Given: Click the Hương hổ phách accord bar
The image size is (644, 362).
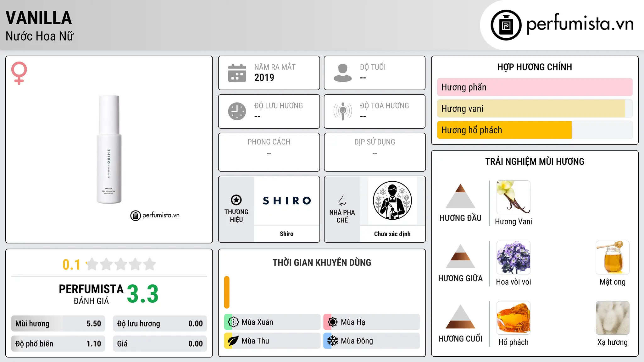Looking at the screenshot, I should tap(535, 130).
